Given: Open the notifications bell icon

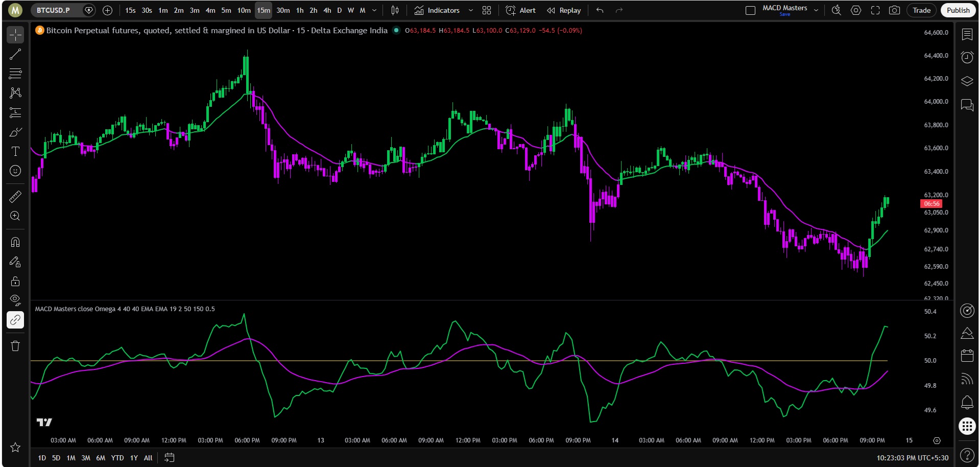Looking at the screenshot, I should tap(967, 402).
